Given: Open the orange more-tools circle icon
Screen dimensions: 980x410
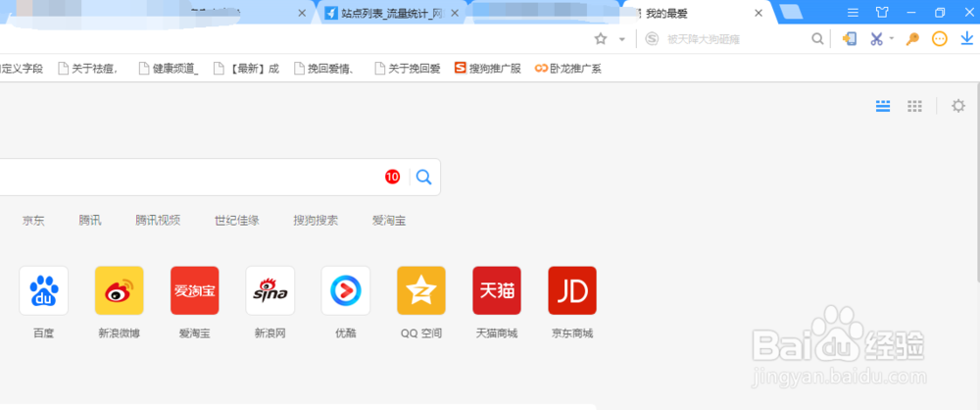Looking at the screenshot, I should [x=940, y=39].
